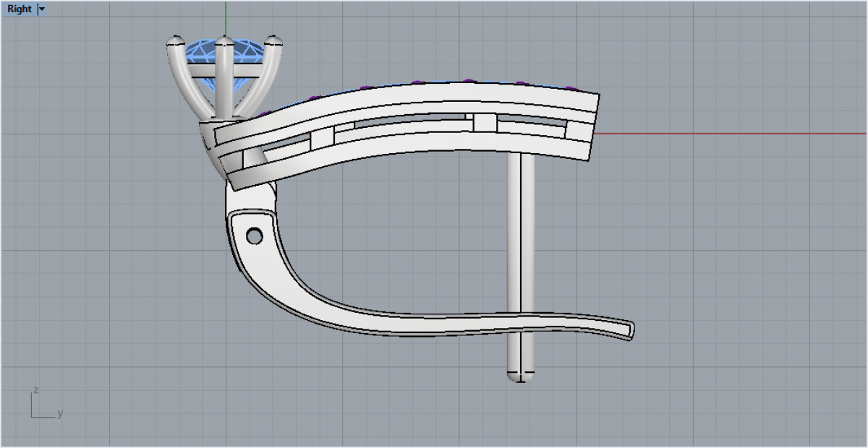Open the viewport menu dropdown arrow

[41, 9]
